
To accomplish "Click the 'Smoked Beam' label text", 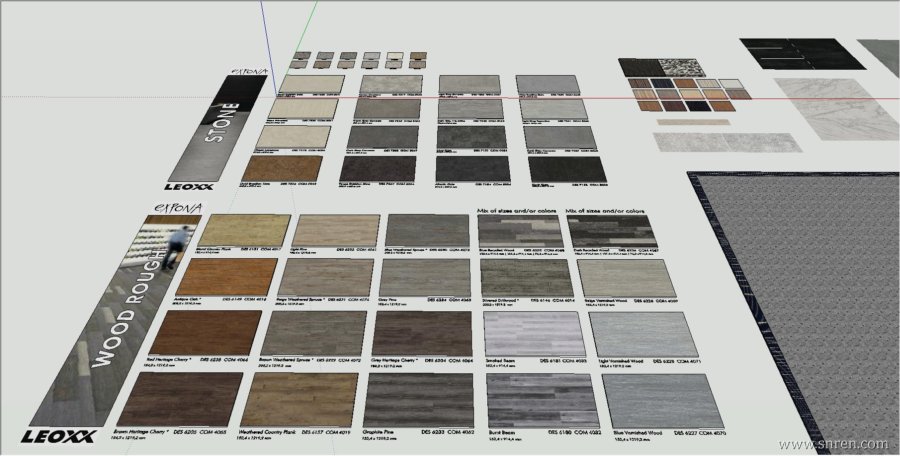I will pyautogui.click(x=499, y=361).
